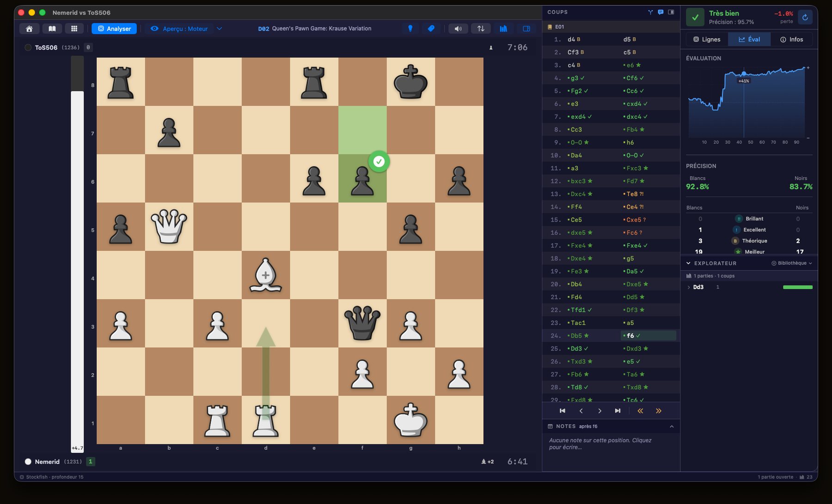Screen dimensions: 832x504
Task: Open the grid view icon
Action: click(x=74, y=29)
